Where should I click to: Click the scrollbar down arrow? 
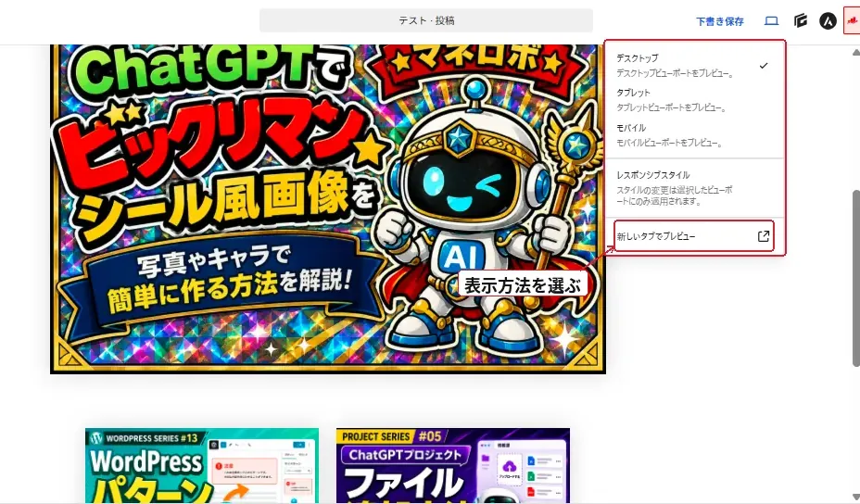pos(855,496)
